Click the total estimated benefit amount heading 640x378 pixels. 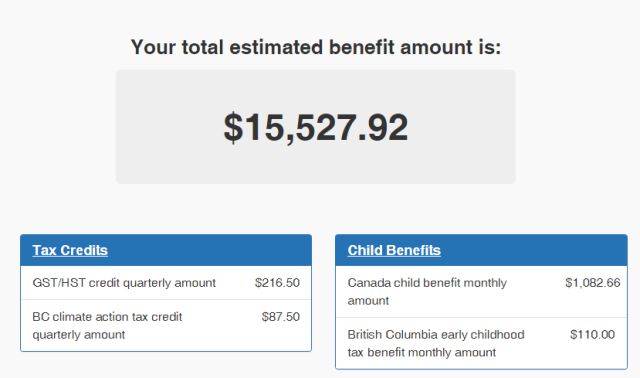click(316, 47)
